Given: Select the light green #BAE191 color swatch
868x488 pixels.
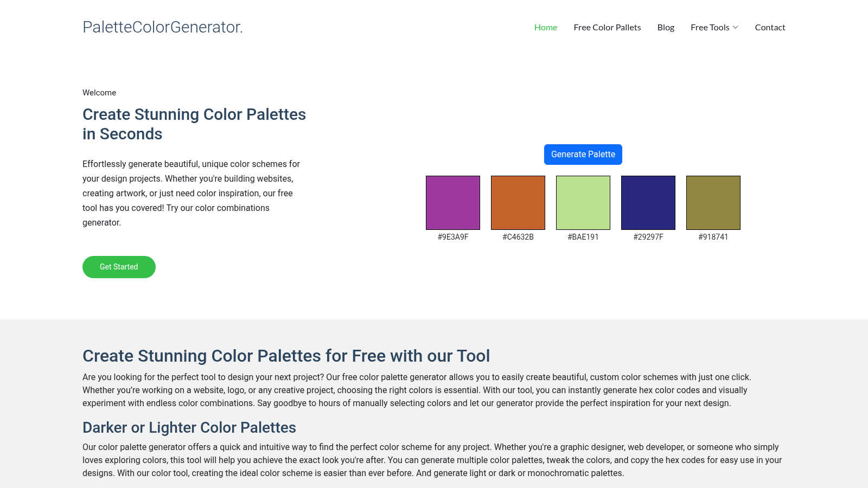Looking at the screenshot, I should point(583,202).
